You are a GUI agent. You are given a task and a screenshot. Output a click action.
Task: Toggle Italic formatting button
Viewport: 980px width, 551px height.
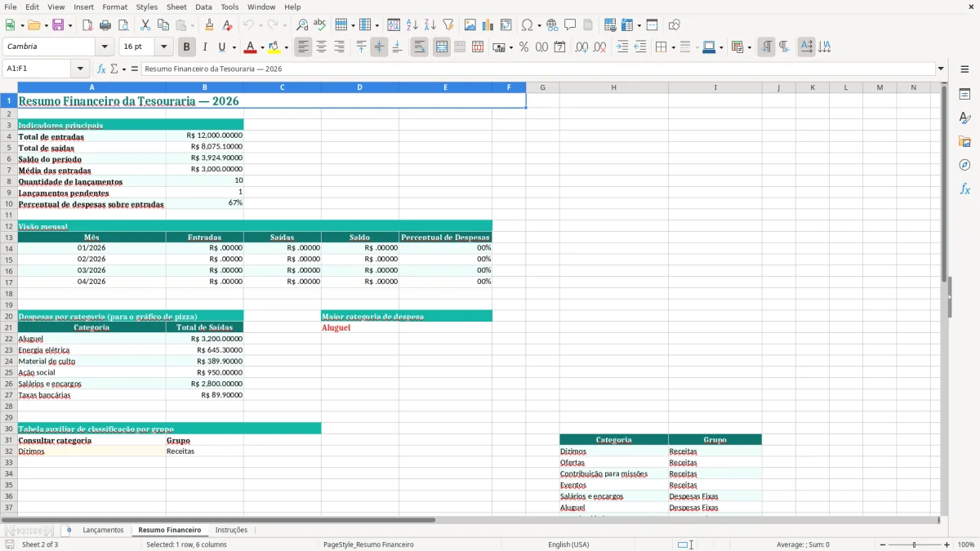coord(204,47)
